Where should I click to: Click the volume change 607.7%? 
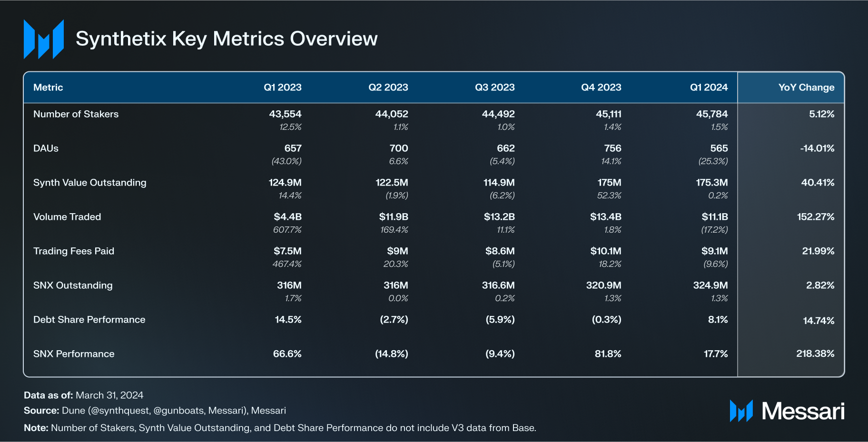287,230
